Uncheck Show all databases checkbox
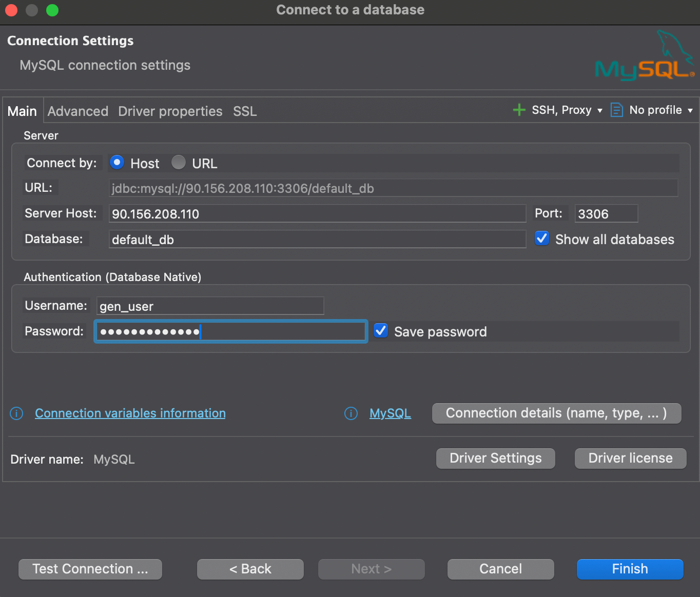 coord(542,238)
